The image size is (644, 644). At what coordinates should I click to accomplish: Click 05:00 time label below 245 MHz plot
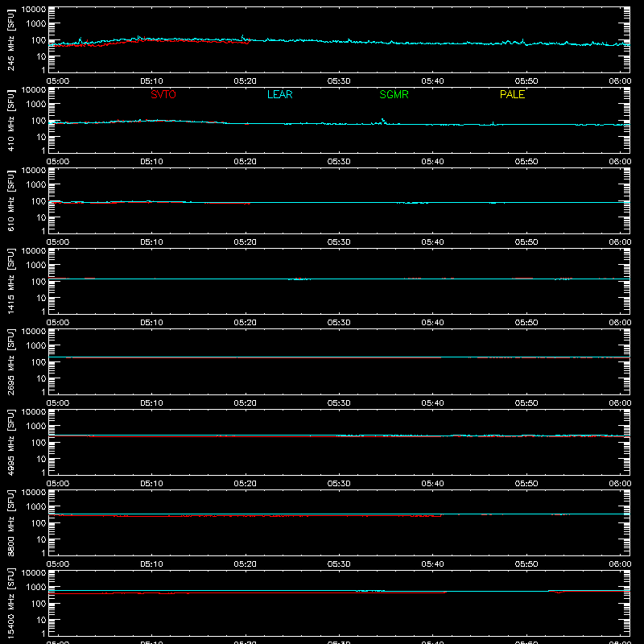(58, 81)
